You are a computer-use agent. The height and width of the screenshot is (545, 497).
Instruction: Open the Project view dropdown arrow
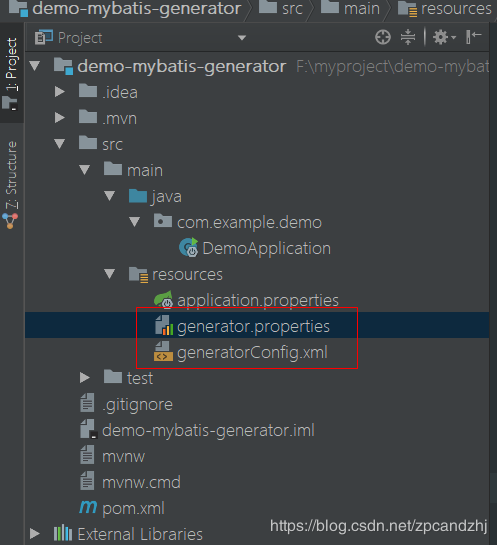242,38
